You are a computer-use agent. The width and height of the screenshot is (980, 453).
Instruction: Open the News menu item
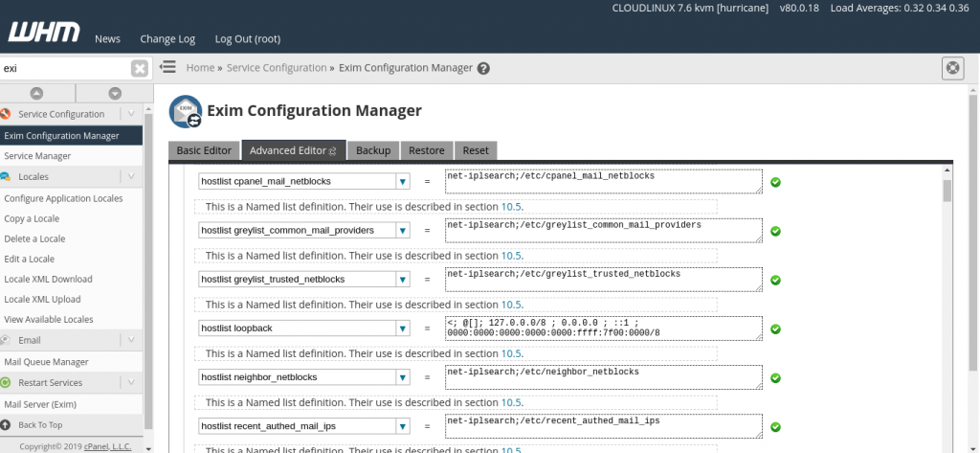pos(107,39)
